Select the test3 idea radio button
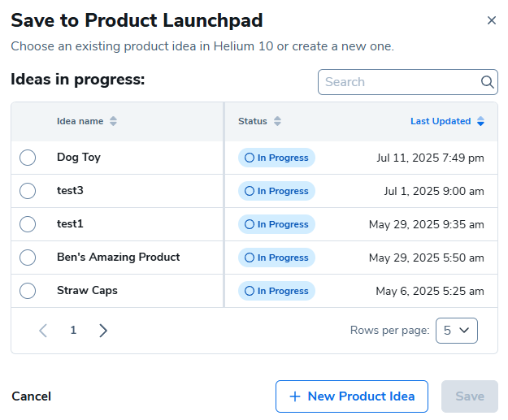 [28, 191]
